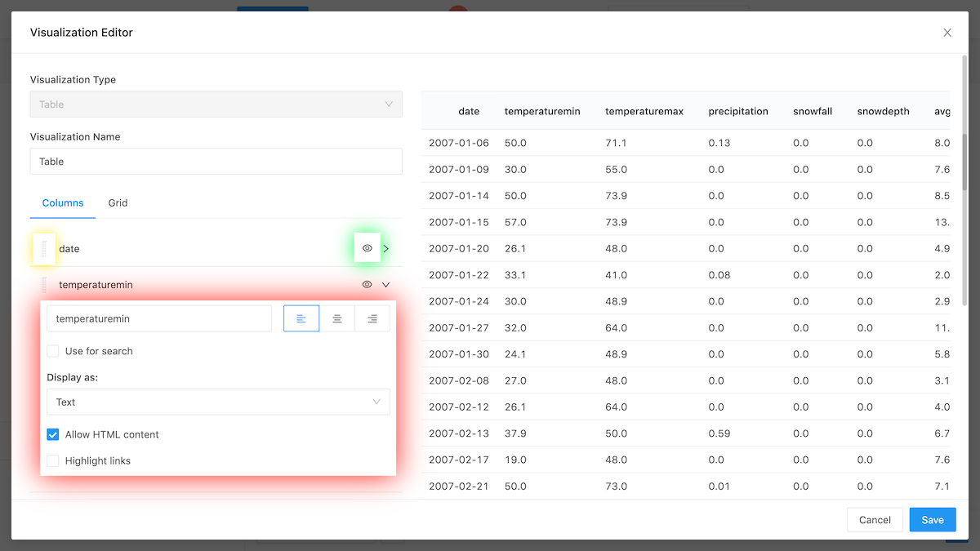Click the temperaturemin column drag handle
Screen dimensions: 980x551
coord(44,285)
